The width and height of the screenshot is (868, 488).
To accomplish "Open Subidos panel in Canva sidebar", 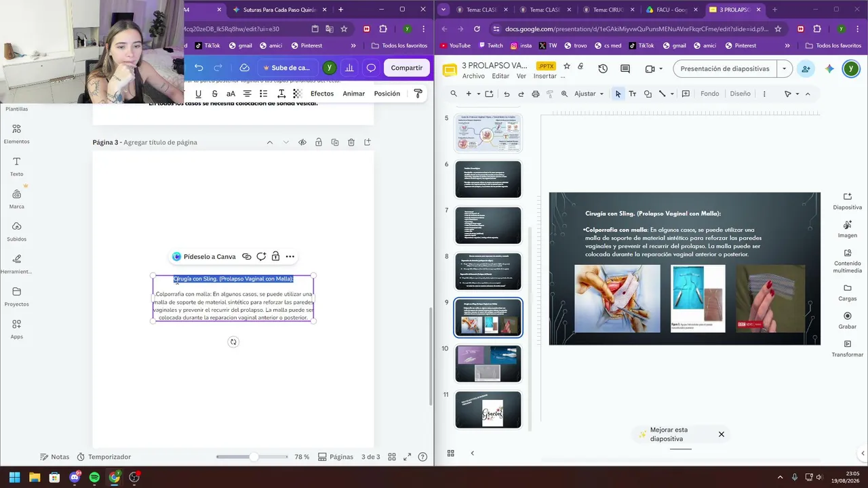I will [16, 232].
